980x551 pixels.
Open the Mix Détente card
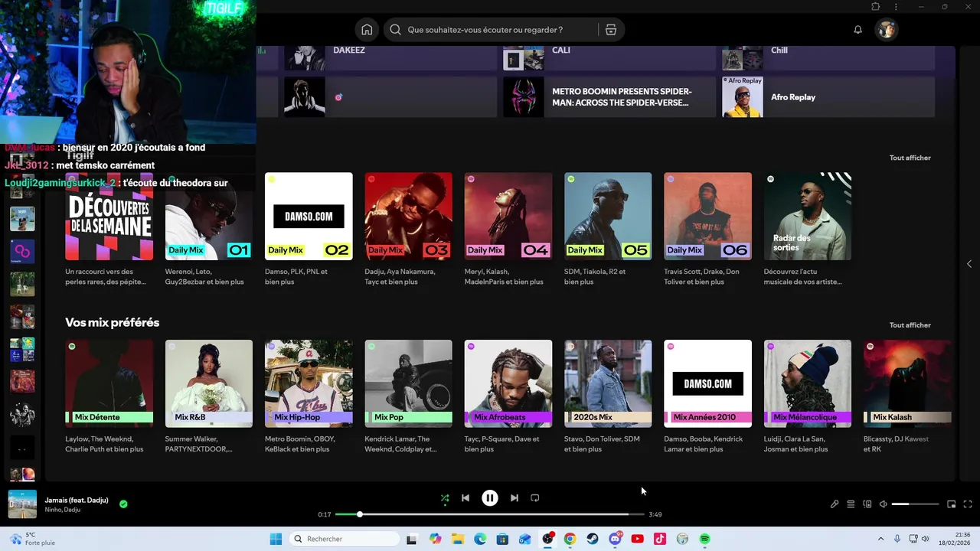109,396
